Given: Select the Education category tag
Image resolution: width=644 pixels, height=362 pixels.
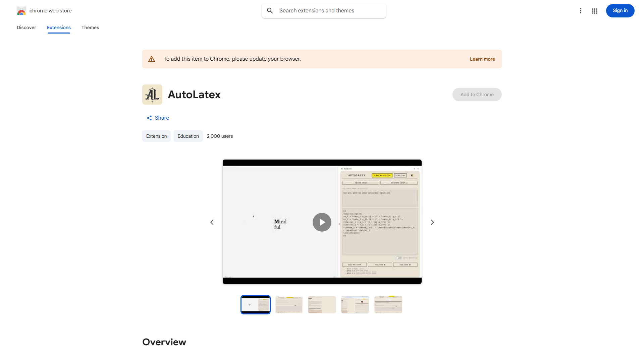Looking at the screenshot, I should point(188,136).
